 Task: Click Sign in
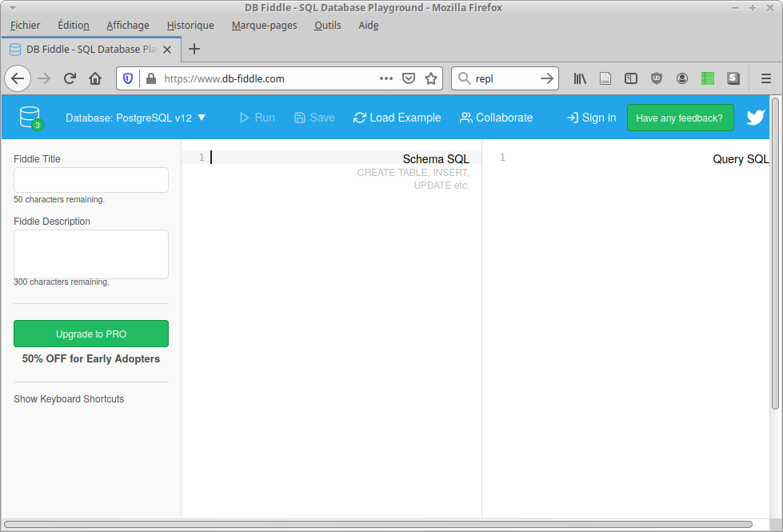pos(591,118)
